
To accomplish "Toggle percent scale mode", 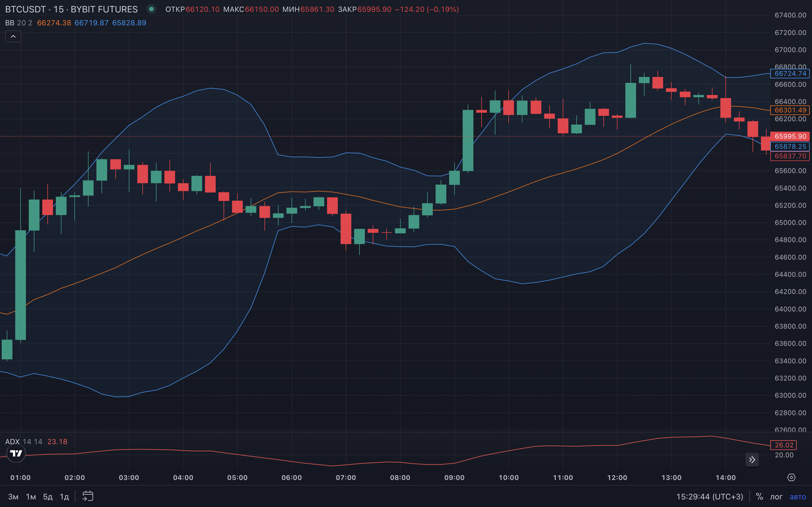I will coord(759,497).
